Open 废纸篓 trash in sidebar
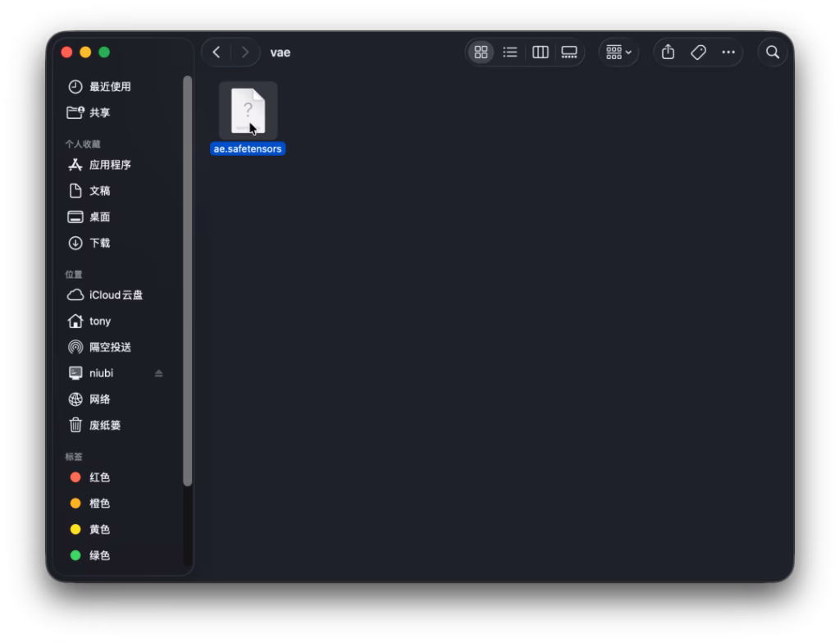 104,425
